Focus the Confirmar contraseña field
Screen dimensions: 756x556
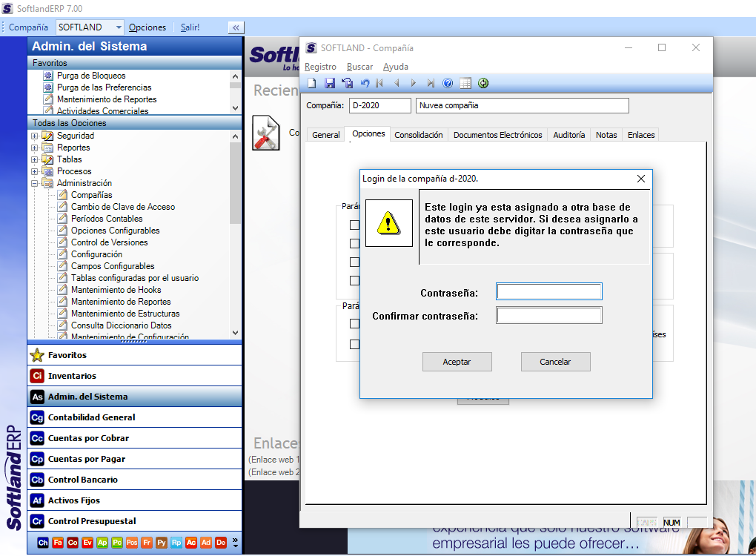click(548, 316)
